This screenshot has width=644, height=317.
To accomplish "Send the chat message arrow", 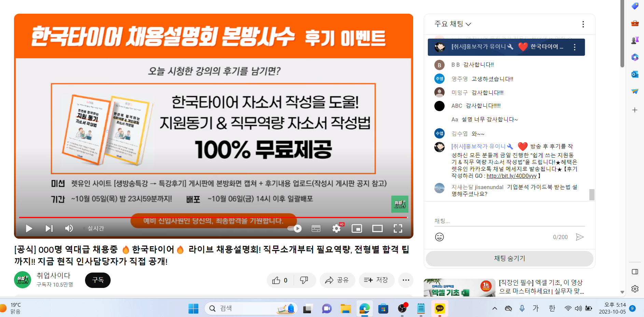I will tap(579, 237).
